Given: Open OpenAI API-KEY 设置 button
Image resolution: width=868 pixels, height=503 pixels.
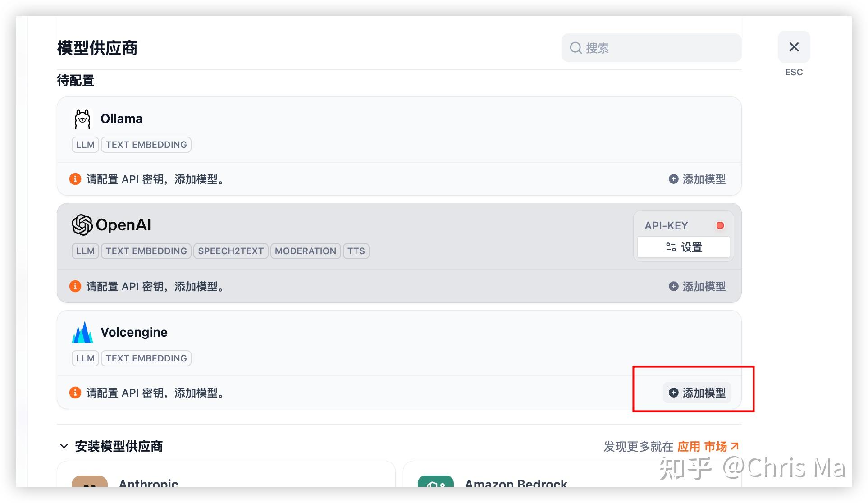Looking at the screenshot, I should coord(683,247).
